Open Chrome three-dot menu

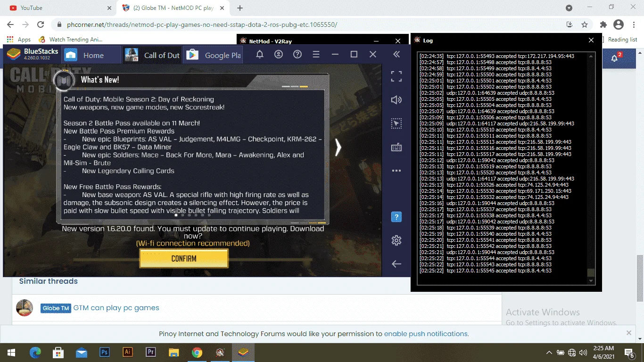[x=634, y=25]
